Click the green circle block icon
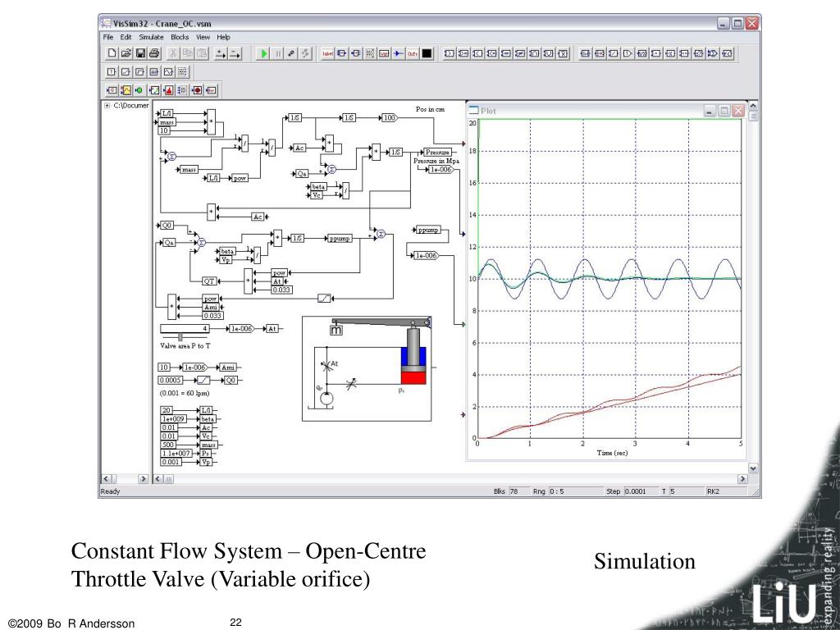840x630 pixels. [139, 89]
